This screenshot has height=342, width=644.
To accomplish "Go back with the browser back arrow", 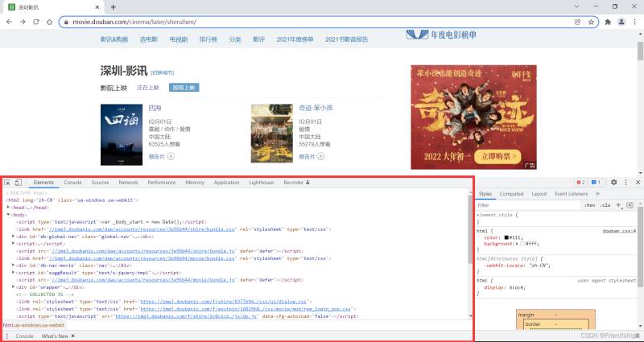I will 10,23.
